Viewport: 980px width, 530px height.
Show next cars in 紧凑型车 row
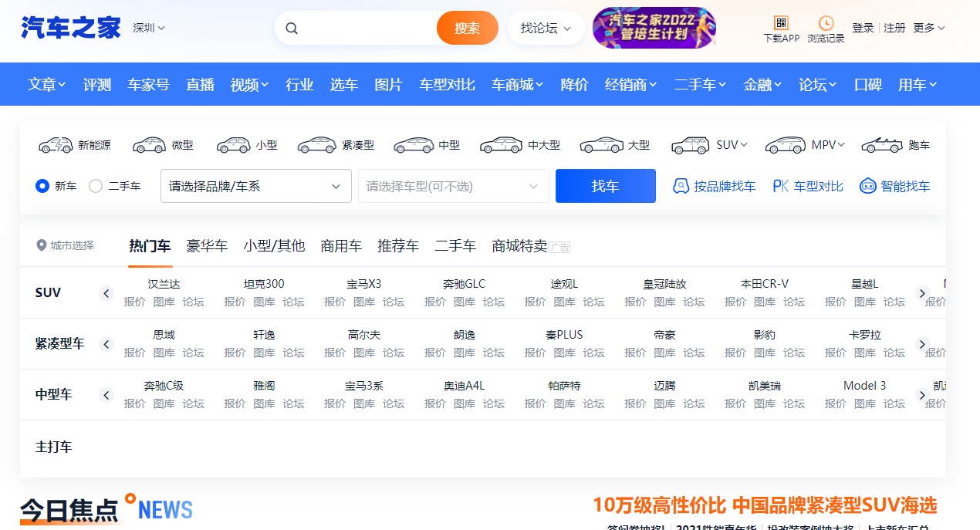point(921,344)
